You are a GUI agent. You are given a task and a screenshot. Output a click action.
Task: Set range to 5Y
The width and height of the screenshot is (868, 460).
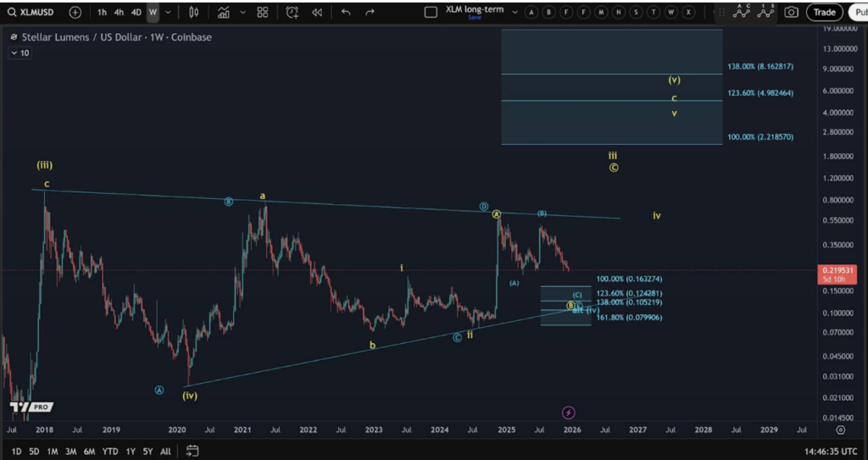point(147,452)
